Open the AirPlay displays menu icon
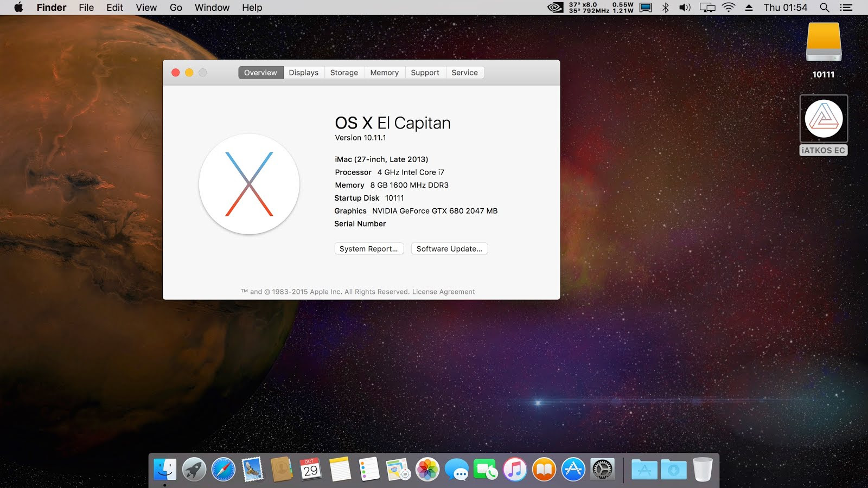Viewport: 868px width, 488px height. click(x=707, y=8)
